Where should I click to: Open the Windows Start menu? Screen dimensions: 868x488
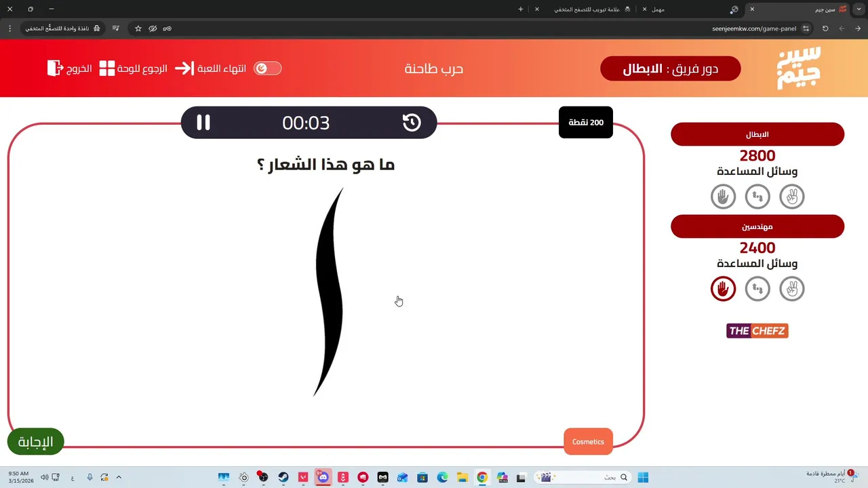(643, 477)
